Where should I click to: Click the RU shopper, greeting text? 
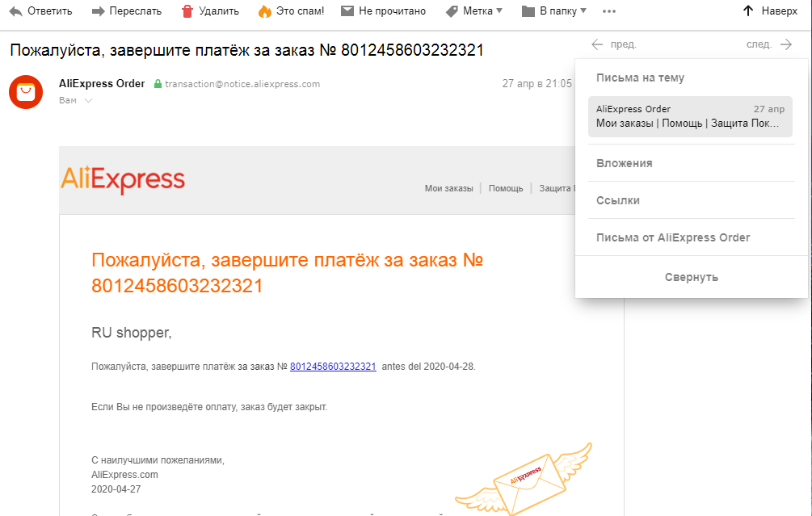[x=132, y=332]
